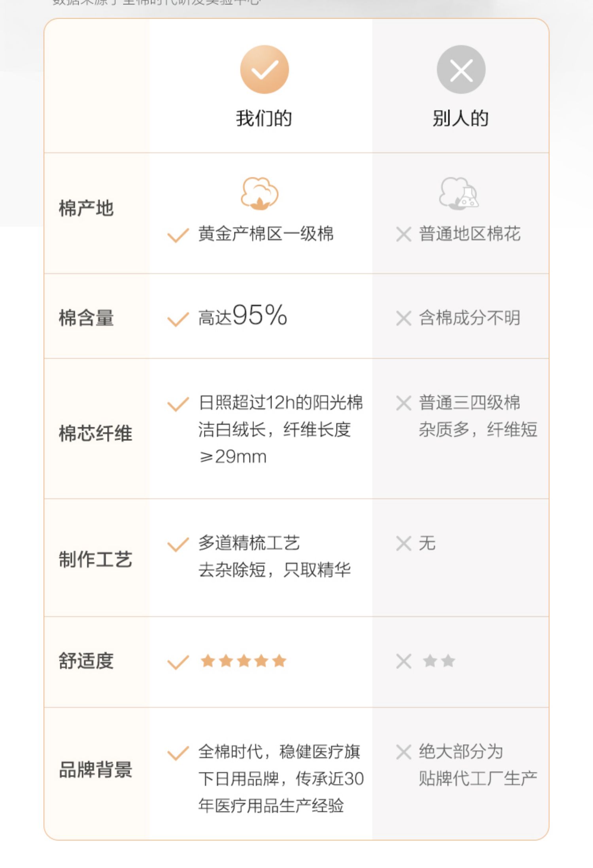The image size is (593, 868).
Task: Click the checkmark beside 多道精梳工艺
Action: point(178,544)
